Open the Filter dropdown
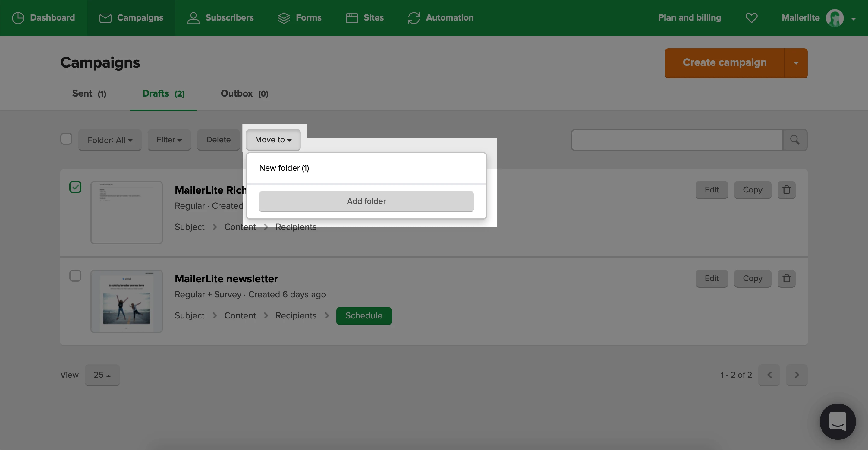Viewport: 868px width, 450px height. click(x=169, y=140)
